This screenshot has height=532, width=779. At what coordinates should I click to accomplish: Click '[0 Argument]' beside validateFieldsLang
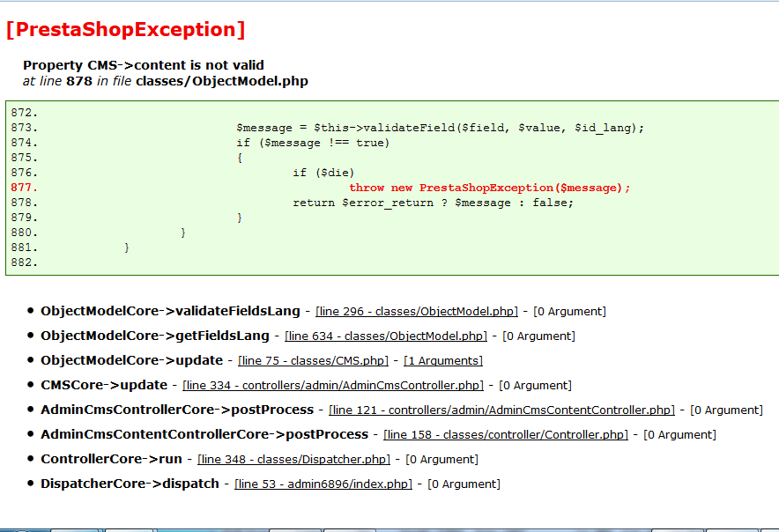coord(569,312)
